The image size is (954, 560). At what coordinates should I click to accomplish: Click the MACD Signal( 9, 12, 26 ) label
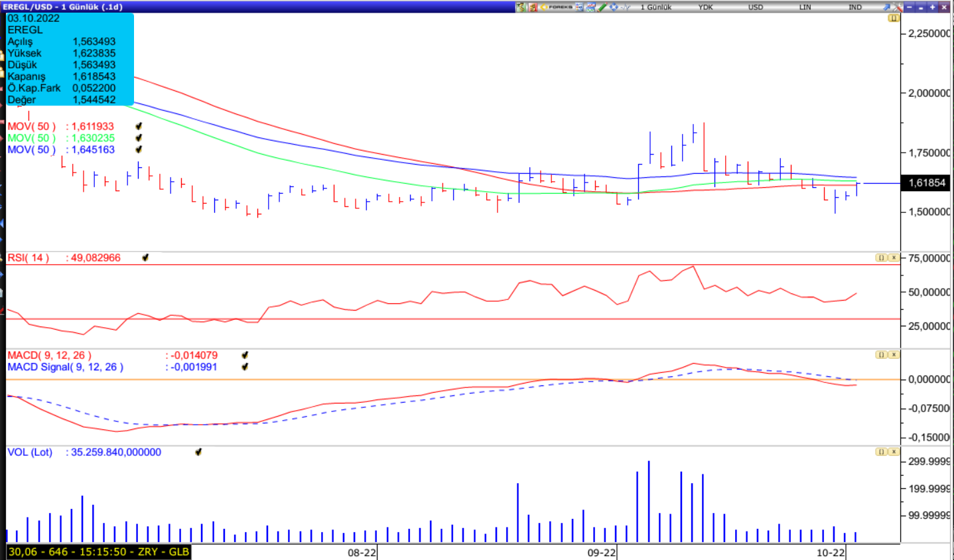coord(66,367)
